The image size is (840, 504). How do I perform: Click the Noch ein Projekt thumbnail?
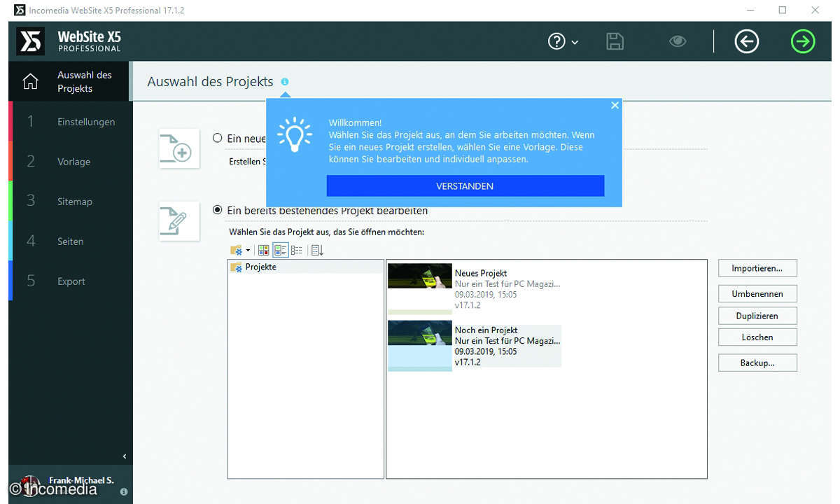click(419, 346)
